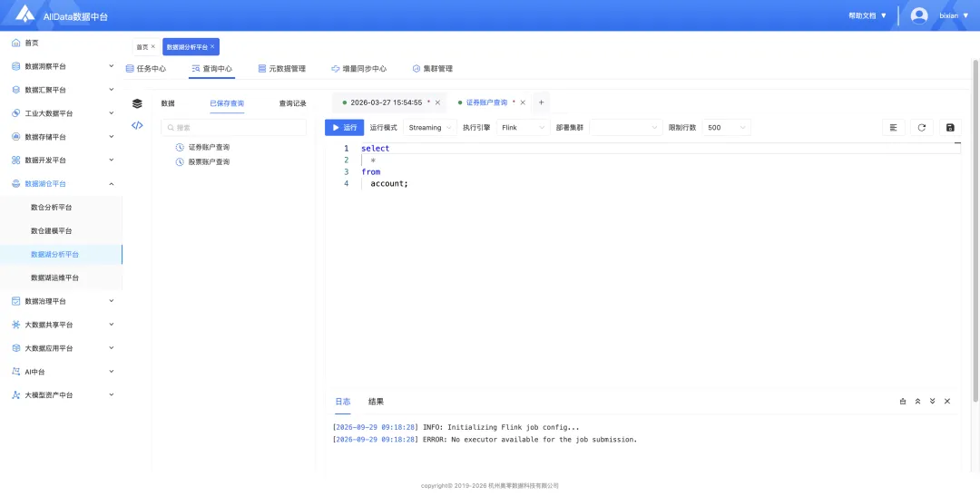Open the 部署集群 dropdown

[625, 128]
